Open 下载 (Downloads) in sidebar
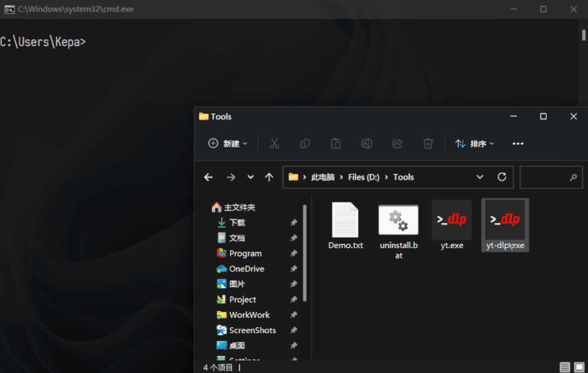Image resolution: width=588 pixels, height=373 pixels. (x=231, y=222)
